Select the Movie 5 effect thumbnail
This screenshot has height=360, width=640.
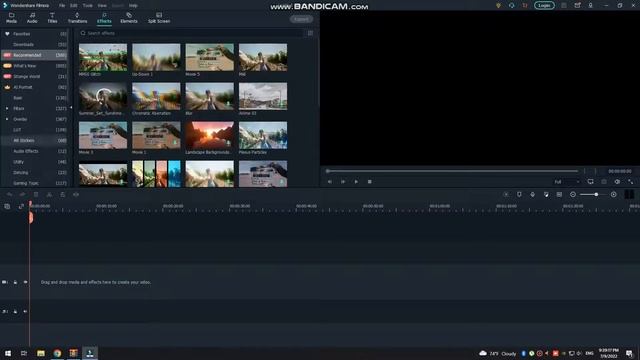point(209,57)
